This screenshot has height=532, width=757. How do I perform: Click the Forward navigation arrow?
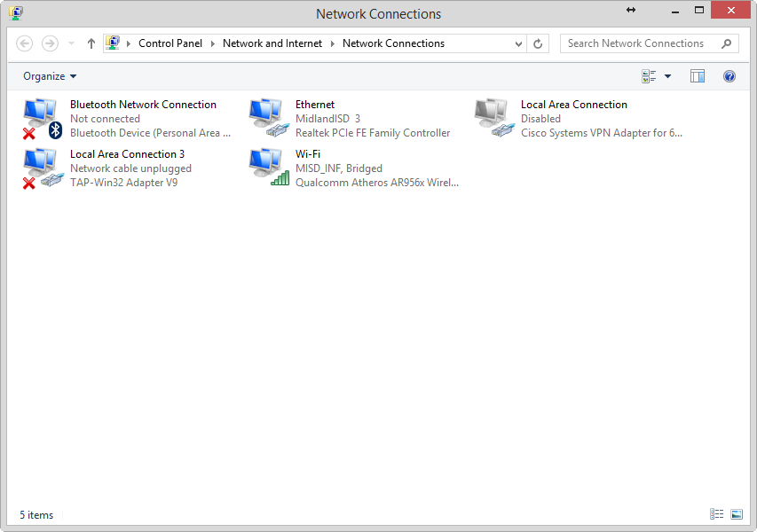(50, 43)
